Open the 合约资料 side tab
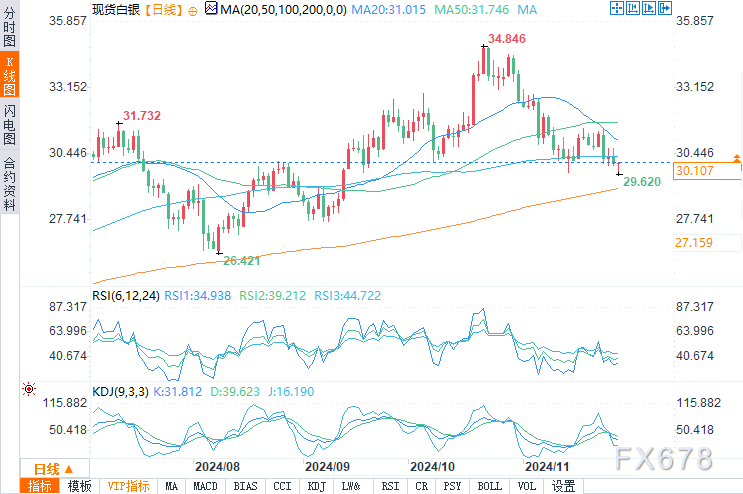743x494 pixels. [x=9, y=184]
